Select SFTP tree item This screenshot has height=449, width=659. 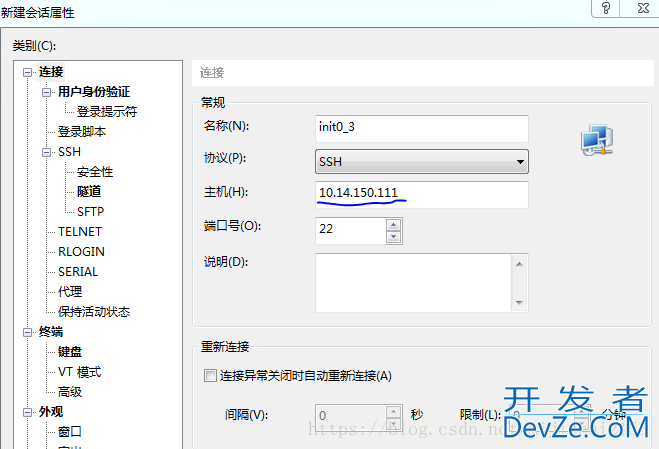90,211
